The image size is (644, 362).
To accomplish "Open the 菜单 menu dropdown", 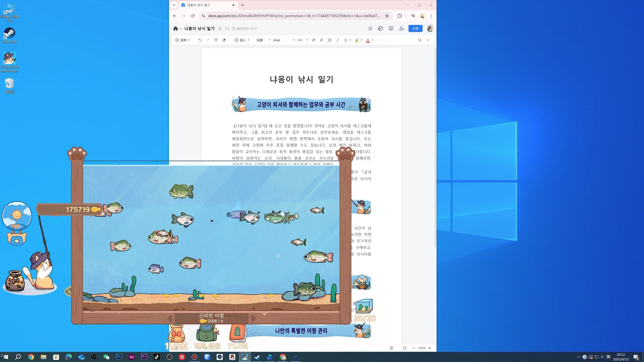I will (x=183, y=40).
